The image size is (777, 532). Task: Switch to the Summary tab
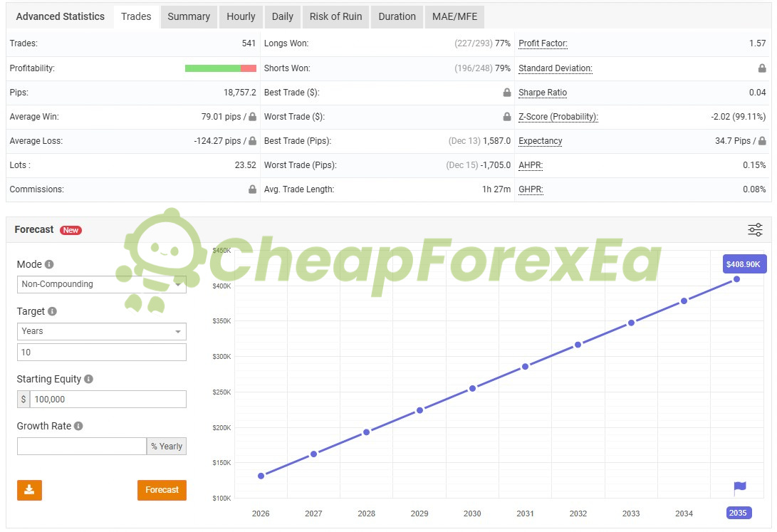coord(189,17)
